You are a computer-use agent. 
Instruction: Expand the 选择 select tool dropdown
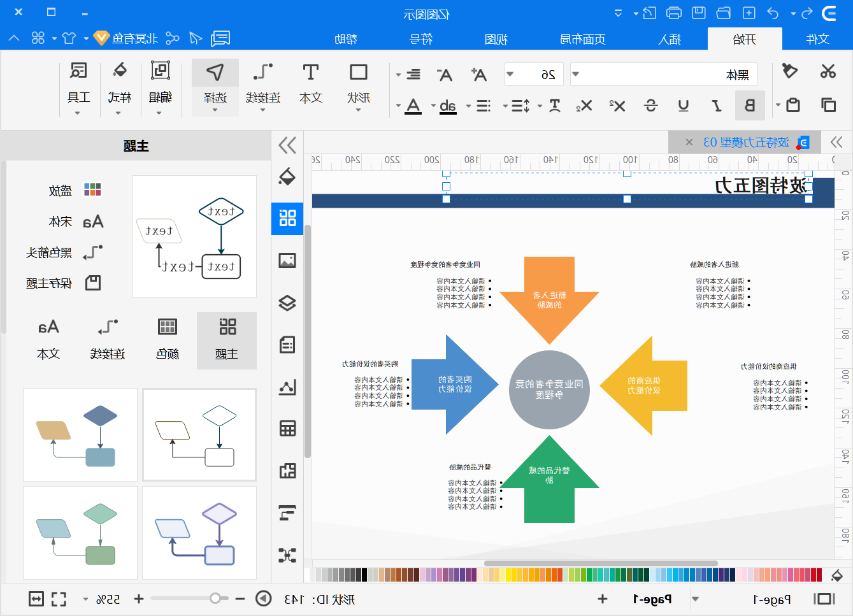(x=215, y=110)
